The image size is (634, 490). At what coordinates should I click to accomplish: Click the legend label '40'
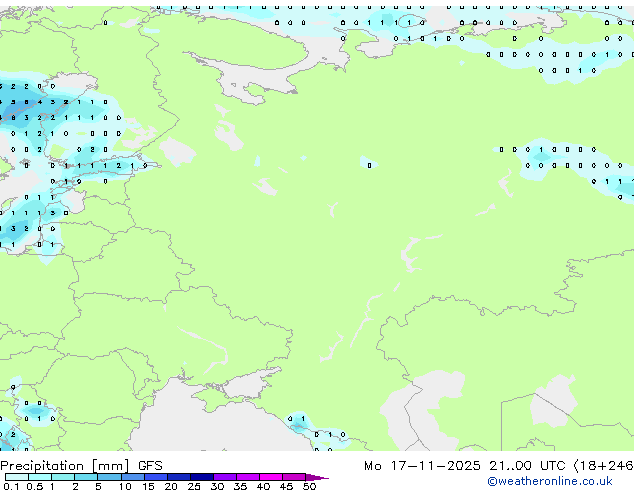point(263,486)
